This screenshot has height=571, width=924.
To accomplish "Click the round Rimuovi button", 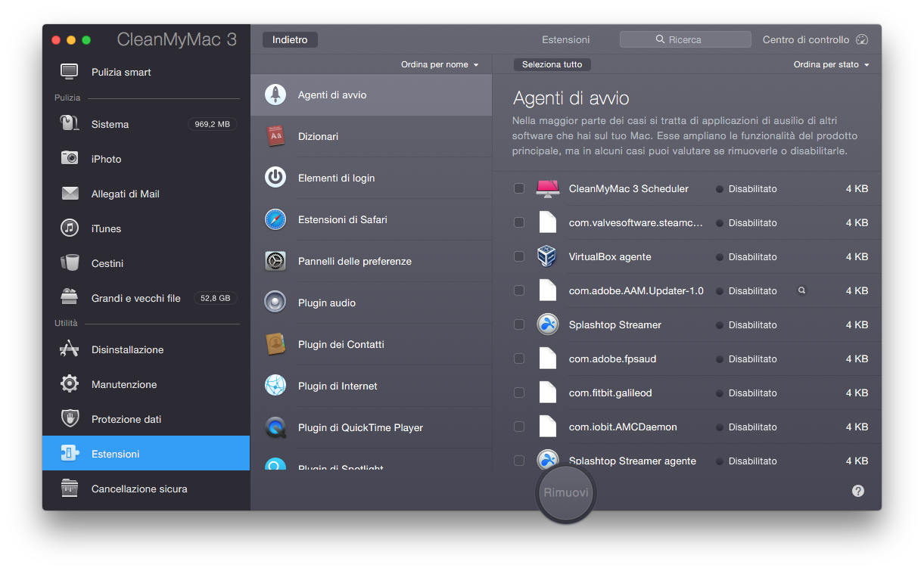I will pyautogui.click(x=565, y=493).
